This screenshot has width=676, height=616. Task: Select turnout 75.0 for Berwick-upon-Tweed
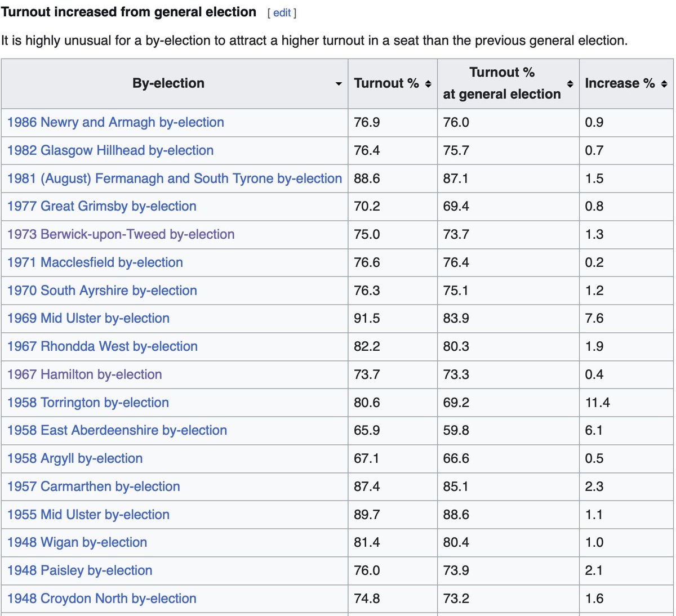pyautogui.click(x=367, y=234)
